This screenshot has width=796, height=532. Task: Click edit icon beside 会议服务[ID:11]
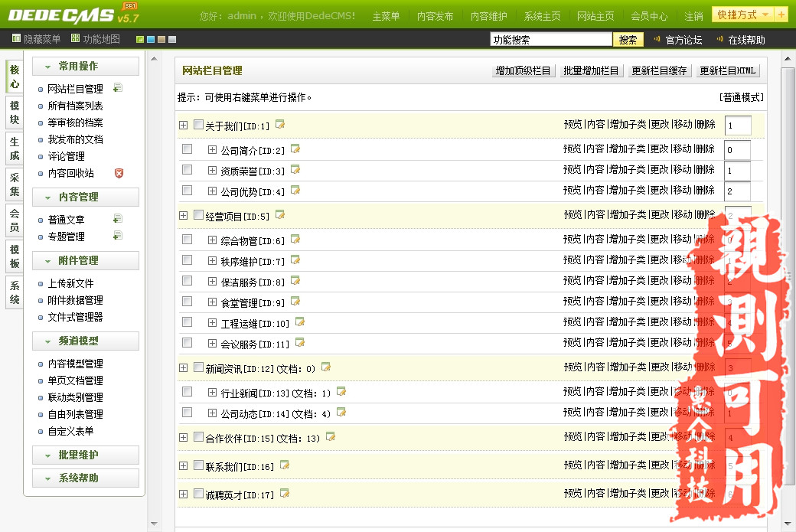[300, 343]
